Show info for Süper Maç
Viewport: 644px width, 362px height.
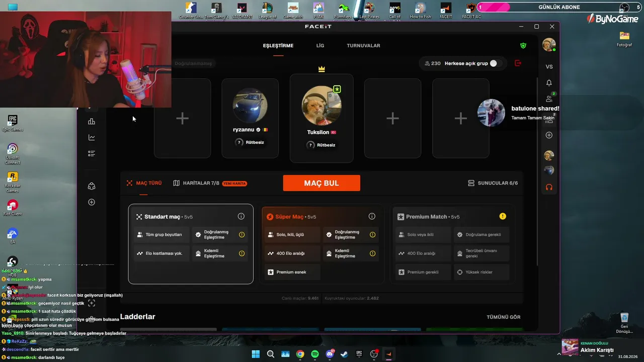(372, 216)
